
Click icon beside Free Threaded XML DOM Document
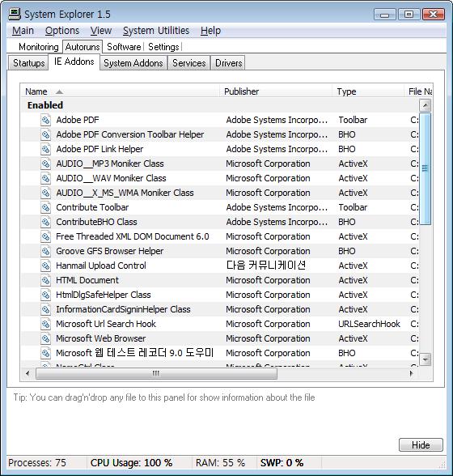pos(45,236)
